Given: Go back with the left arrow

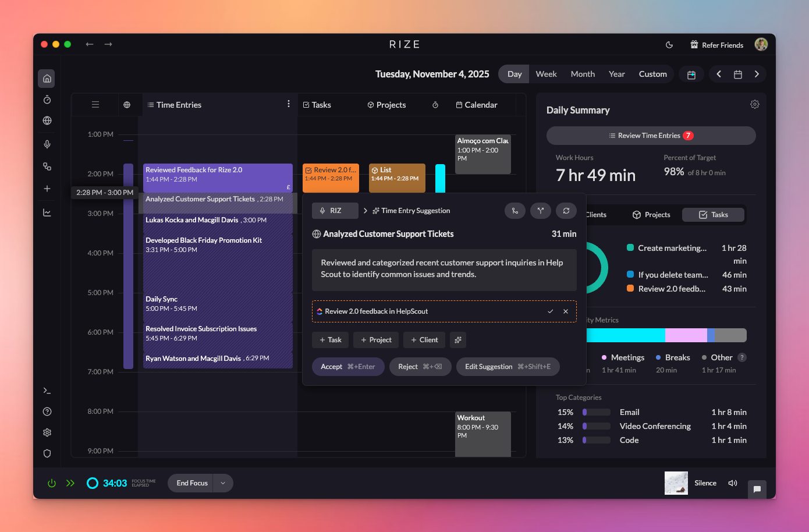Looking at the screenshot, I should tap(90, 44).
